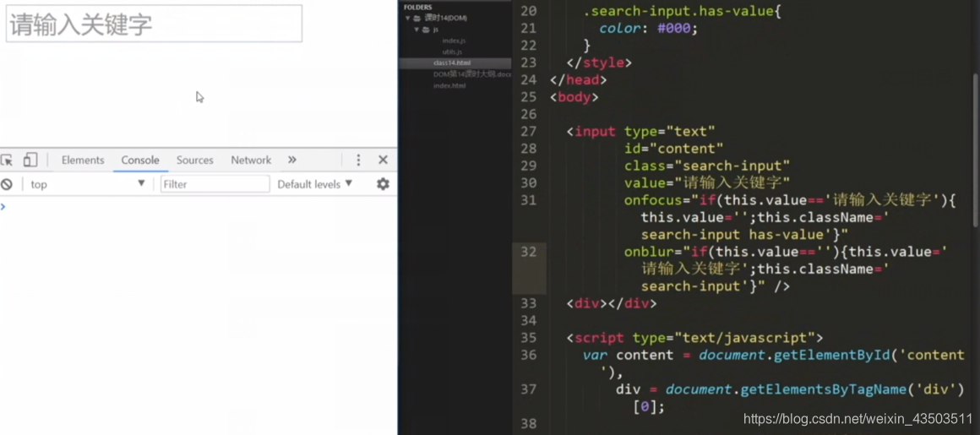This screenshot has width=980, height=435.
Task: Collapse the 课时14(DOM) folder in sidebar
Action: point(407,18)
